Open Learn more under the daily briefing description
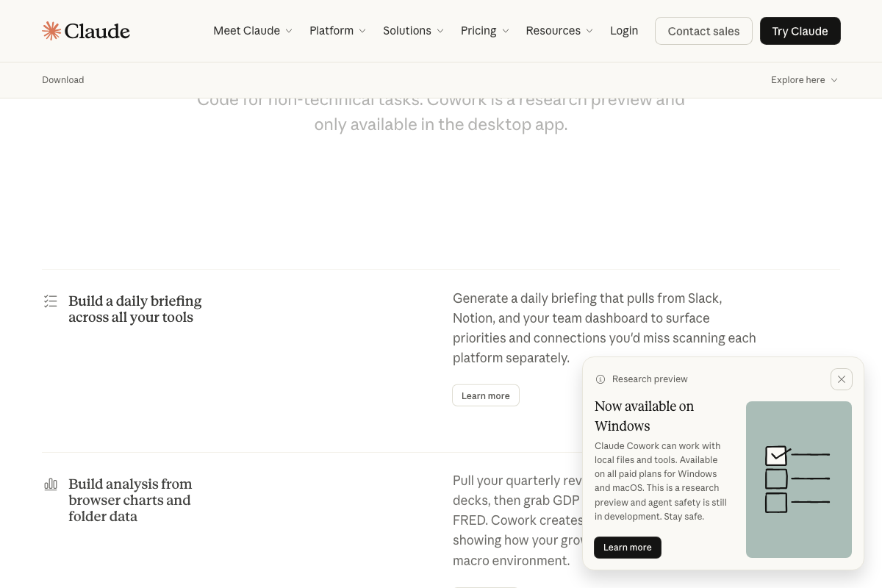Screen dimensions: 882x588 (485, 395)
